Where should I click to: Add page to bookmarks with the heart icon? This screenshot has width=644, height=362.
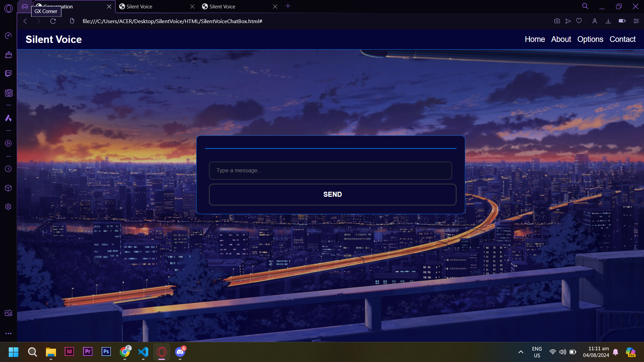[x=579, y=21]
